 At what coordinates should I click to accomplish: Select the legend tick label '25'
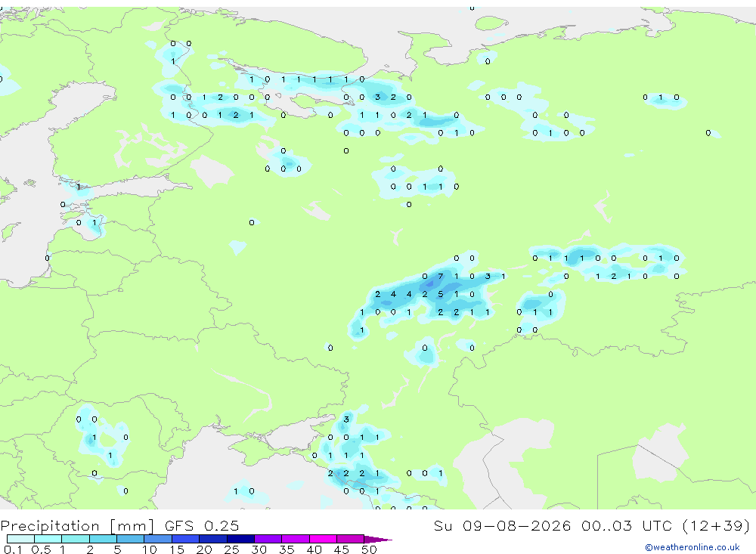click(x=231, y=549)
